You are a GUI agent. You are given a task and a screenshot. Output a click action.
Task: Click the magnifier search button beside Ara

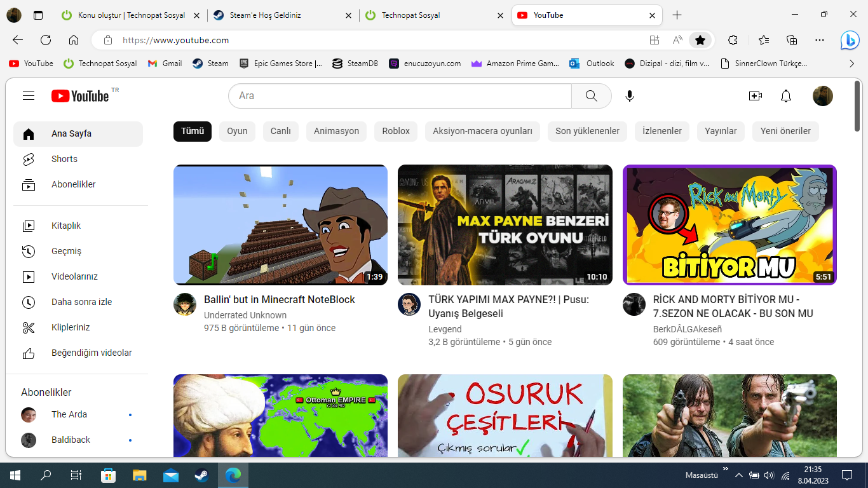pyautogui.click(x=591, y=96)
